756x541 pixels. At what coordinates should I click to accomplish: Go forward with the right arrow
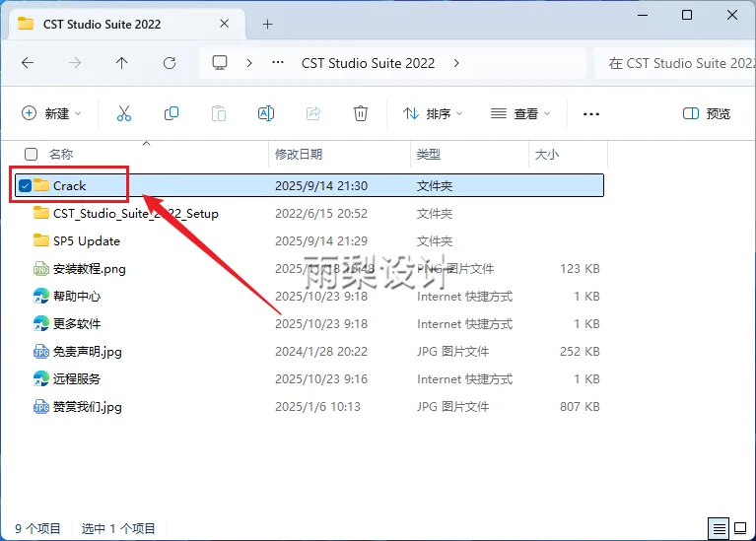click(x=75, y=63)
